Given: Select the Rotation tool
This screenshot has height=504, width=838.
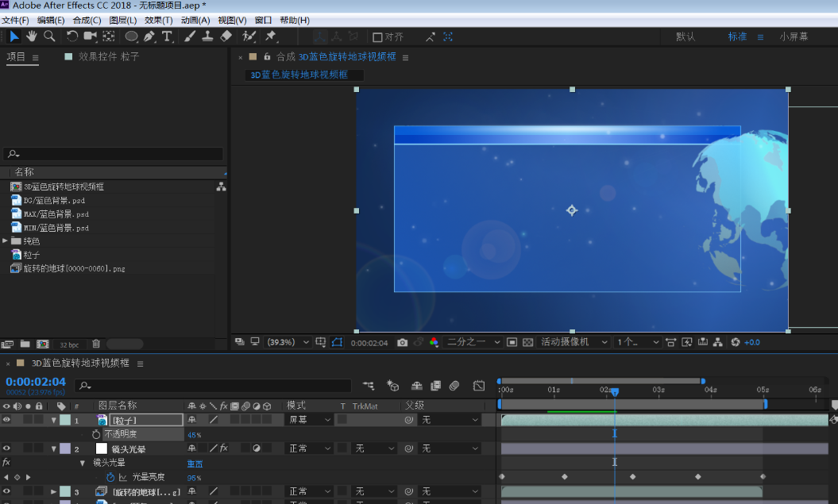Looking at the screenshot, I should pyautogui.click(x=72, y=37).
